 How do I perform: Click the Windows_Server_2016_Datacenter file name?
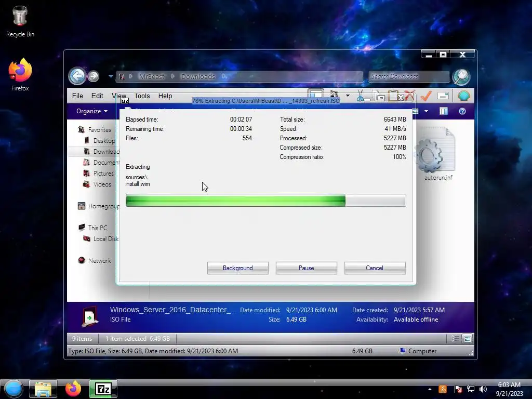click(x=173, y=310)
